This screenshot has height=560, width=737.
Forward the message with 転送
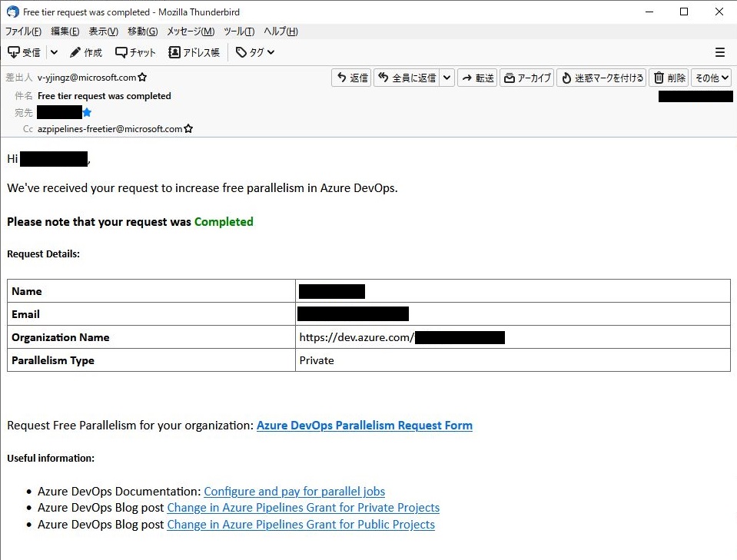477,78
